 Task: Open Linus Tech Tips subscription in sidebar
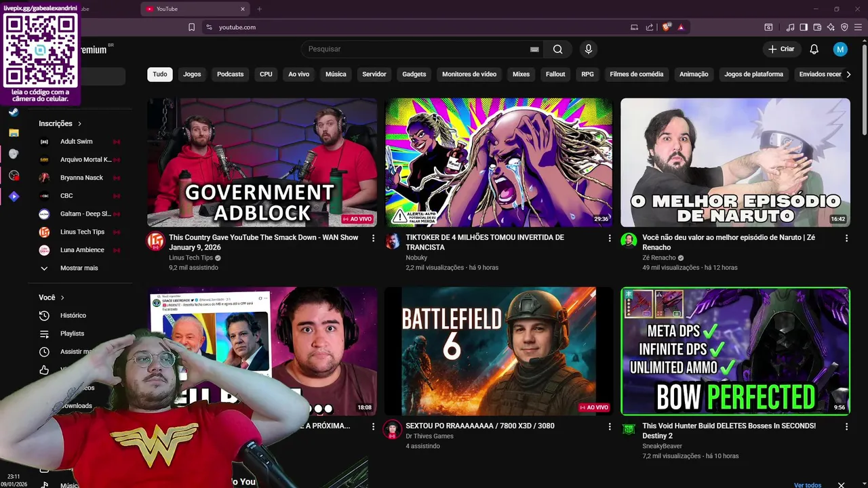[80, 232]
